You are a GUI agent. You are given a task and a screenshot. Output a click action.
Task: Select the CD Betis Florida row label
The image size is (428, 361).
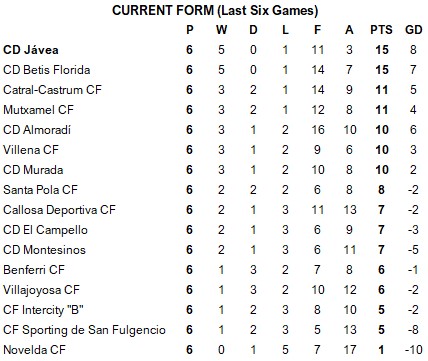click(47, 70)
